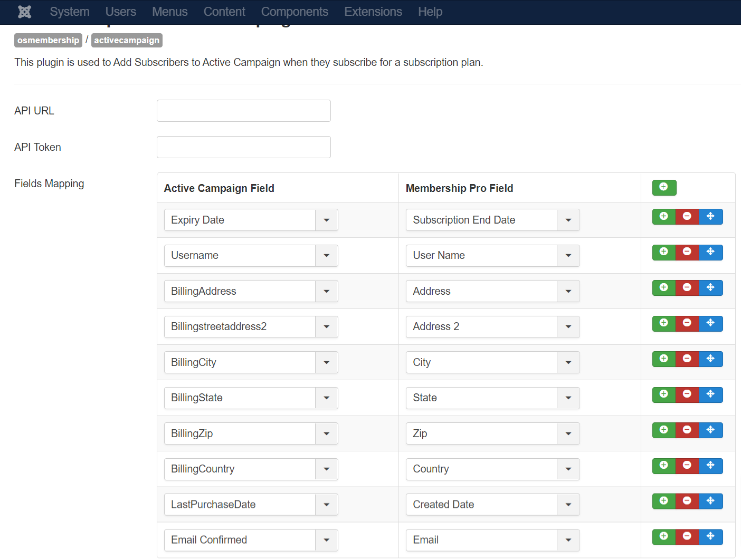The width and height of the screenshot is (741, 560).
Task: Open the Joomla logo home icon
Action: point(25,12)
